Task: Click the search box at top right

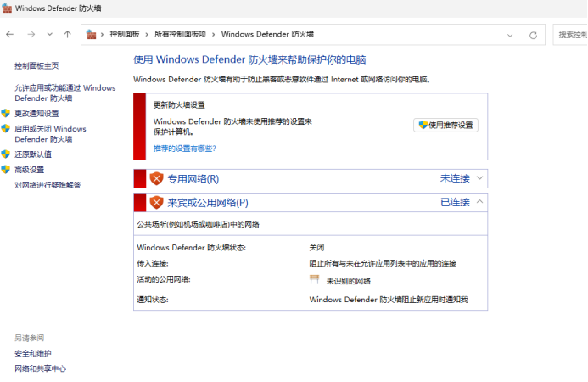Action: (571, 35)
